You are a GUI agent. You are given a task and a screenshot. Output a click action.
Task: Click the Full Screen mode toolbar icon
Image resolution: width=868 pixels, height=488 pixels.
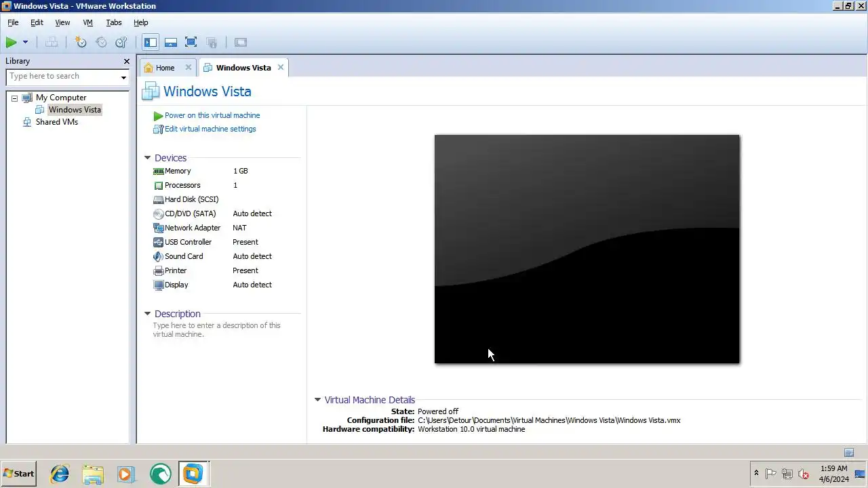click(x=191, y=42)
